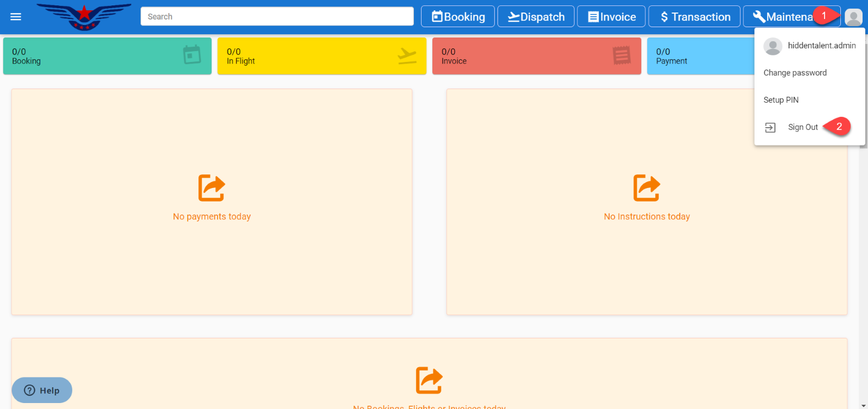Sign out of the account
Viewport: 868px width, 409px height.
click(802, 128)
